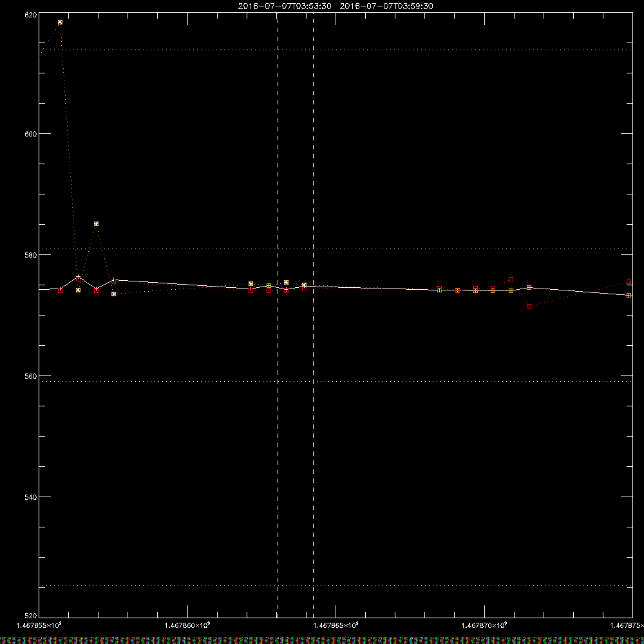This screenshot has height=644, width=644.
Task: Click the y-axis label 560
Action: [x=31, y=376]
